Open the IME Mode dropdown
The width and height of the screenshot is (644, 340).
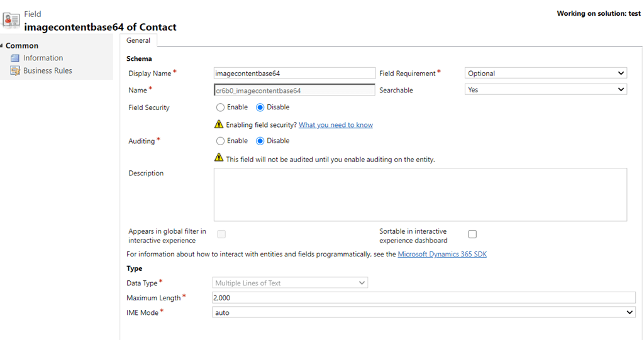click(x=425, y=312)
